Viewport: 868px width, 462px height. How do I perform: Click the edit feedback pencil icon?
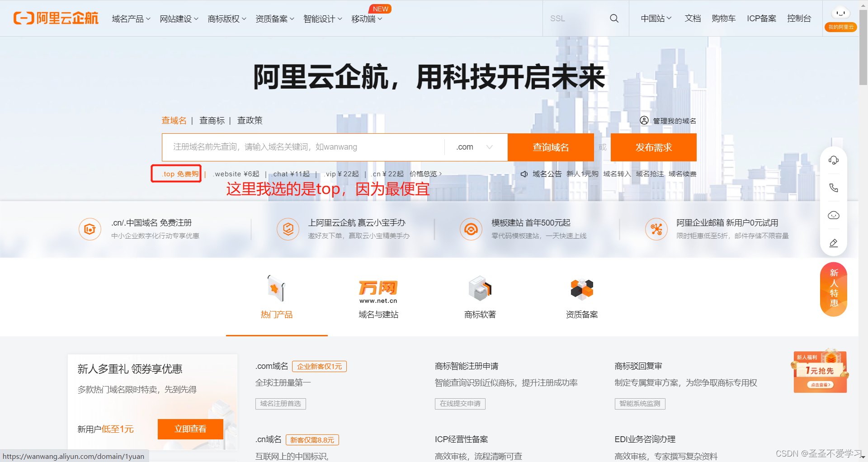click(834, 243)
